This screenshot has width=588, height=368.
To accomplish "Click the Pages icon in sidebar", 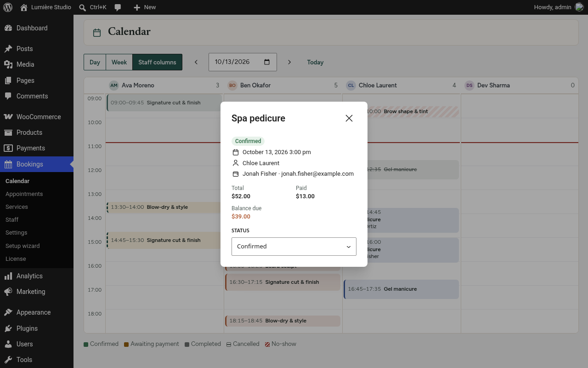I will [8, 80].
